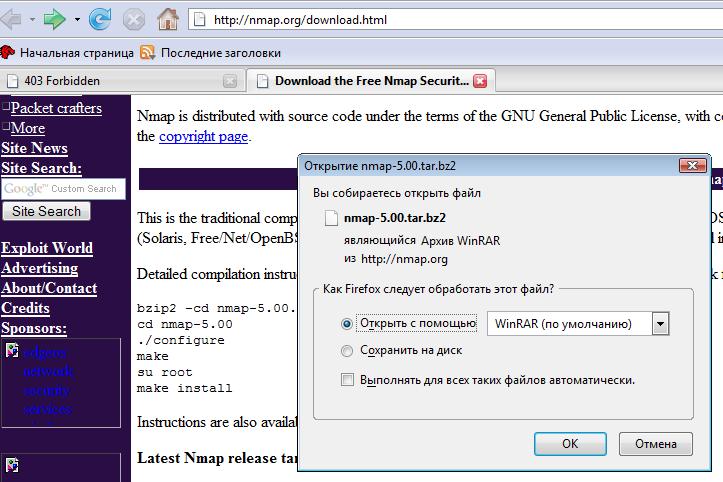Follow the copyright page link
Viewport: 723px width, 482px height.
click(x=203, y=137)
